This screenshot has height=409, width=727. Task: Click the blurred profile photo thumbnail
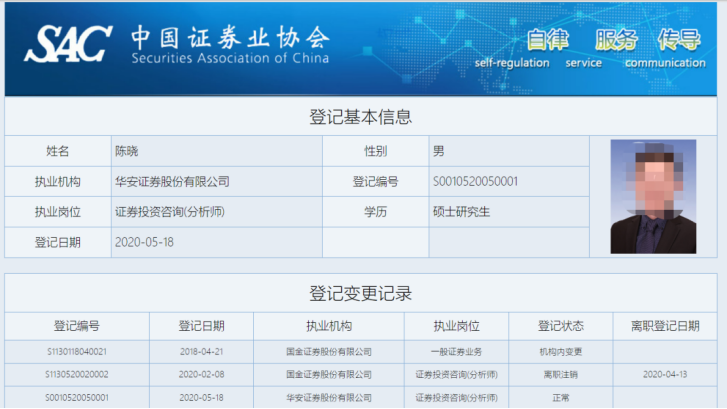pos(653,196)
